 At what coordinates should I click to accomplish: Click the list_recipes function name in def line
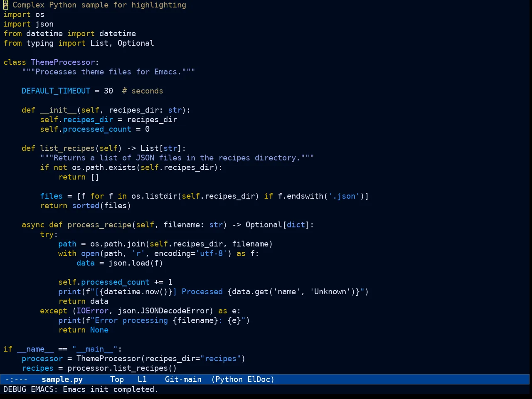67,148
